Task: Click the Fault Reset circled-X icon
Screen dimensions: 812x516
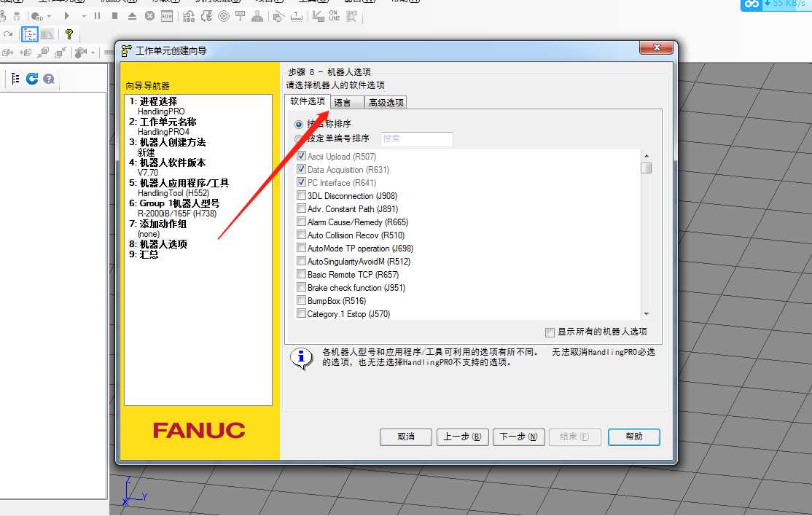Action: click(149, 16)
